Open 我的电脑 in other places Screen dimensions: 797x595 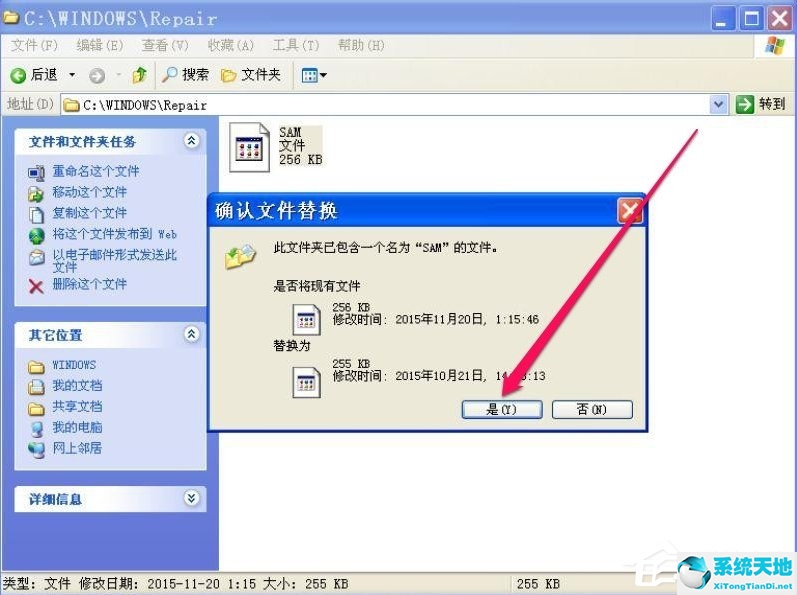pyautogui.click(x=77, y=427)
